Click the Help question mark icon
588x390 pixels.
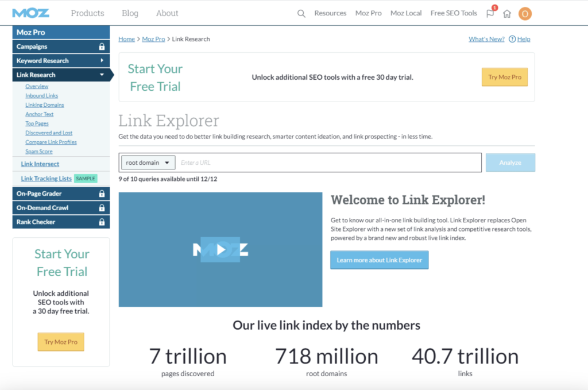point(512,39)
